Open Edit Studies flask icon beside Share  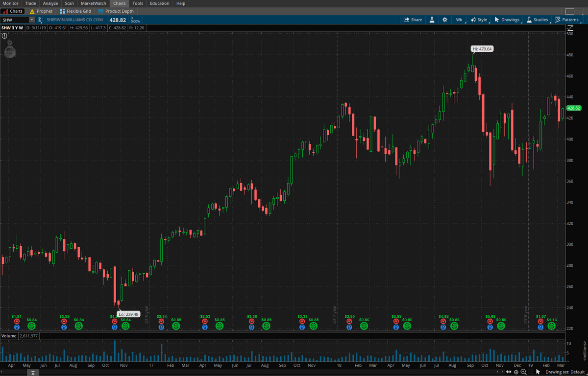coord(432,20)
